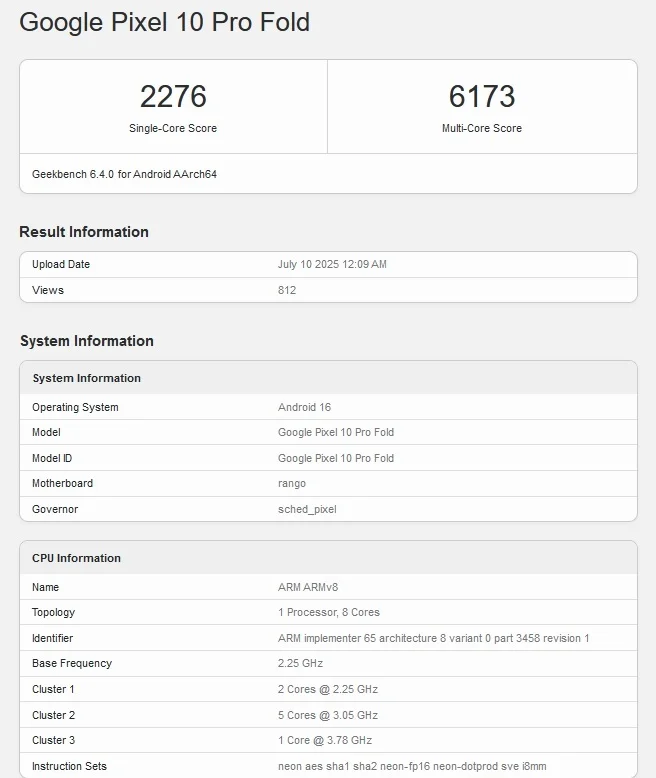Select the upload date July 10 2025 value

coord(332,264)
